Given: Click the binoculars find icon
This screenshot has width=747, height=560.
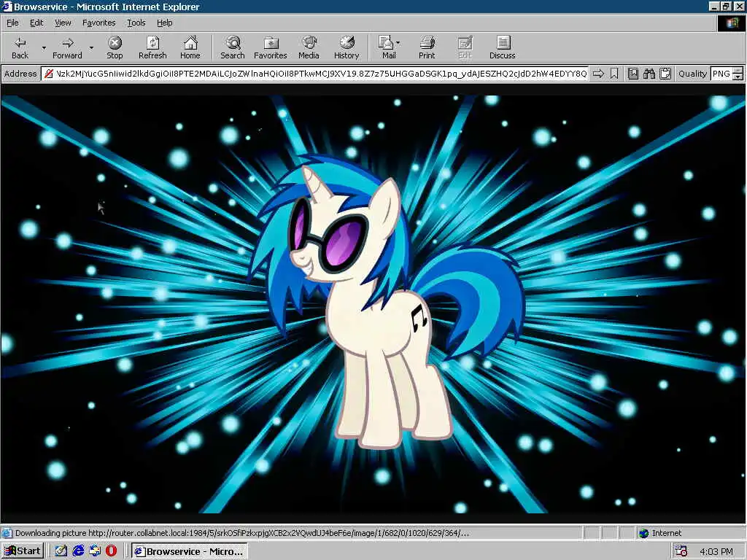Looking at the screenshot, I should point(649,74).
